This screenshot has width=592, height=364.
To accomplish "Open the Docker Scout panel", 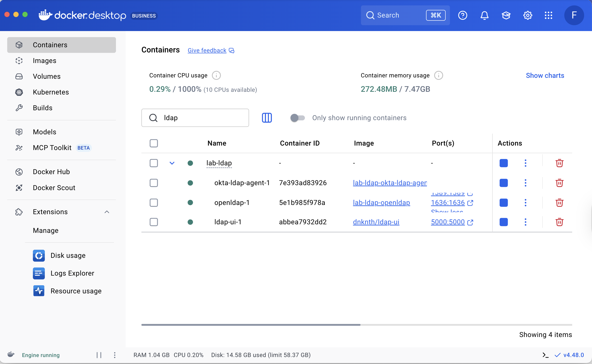I will tap(54, 188).
